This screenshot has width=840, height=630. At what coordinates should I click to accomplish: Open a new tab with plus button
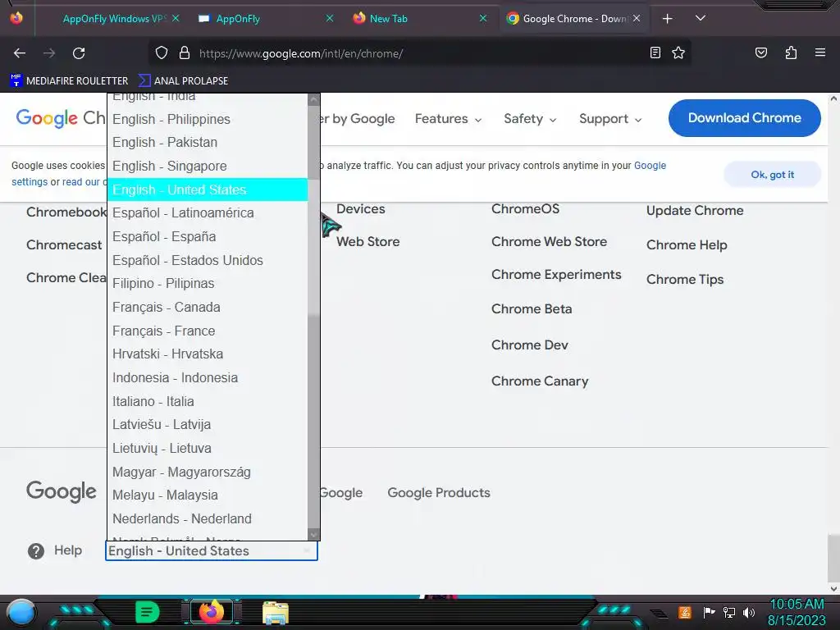668,19
